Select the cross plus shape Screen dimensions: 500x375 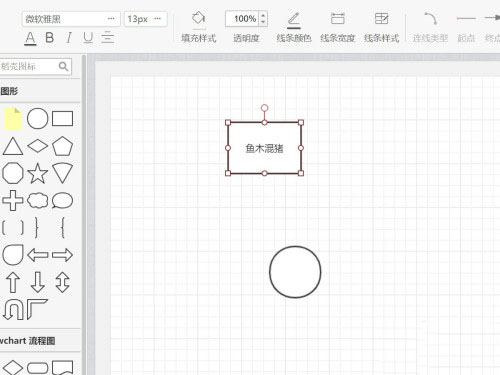[13, 201]
